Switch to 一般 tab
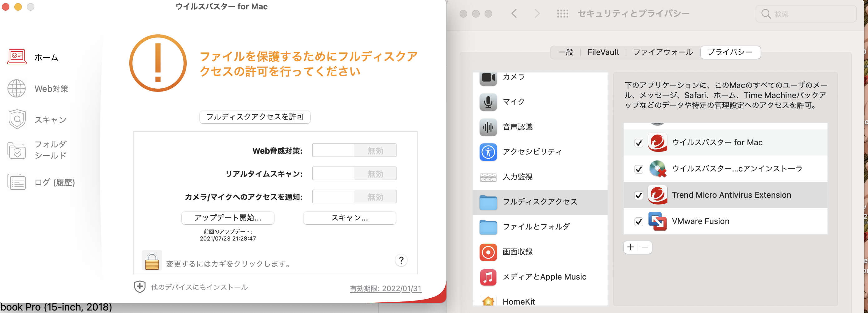 (565, 52)
